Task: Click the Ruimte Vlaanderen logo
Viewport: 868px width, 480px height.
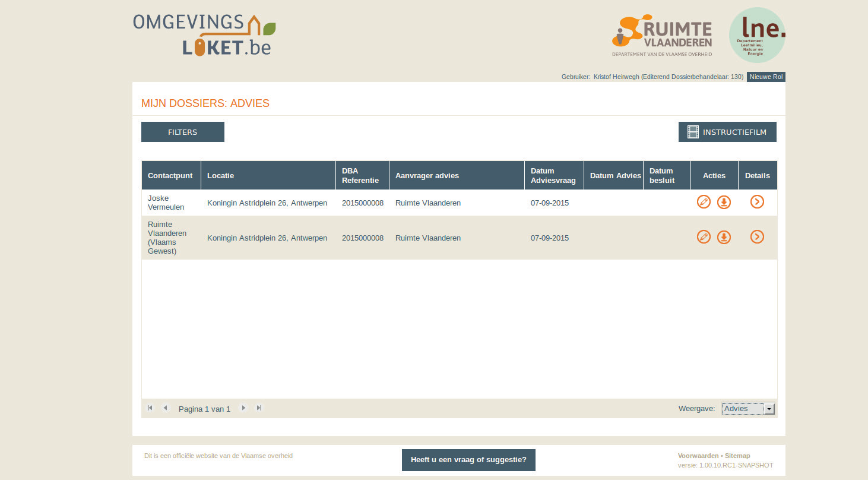Action: pyautogui.click(x=662, y=35)
